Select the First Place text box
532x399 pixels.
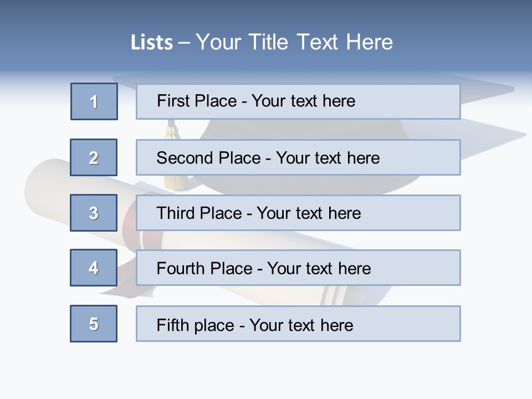(298, 101)
